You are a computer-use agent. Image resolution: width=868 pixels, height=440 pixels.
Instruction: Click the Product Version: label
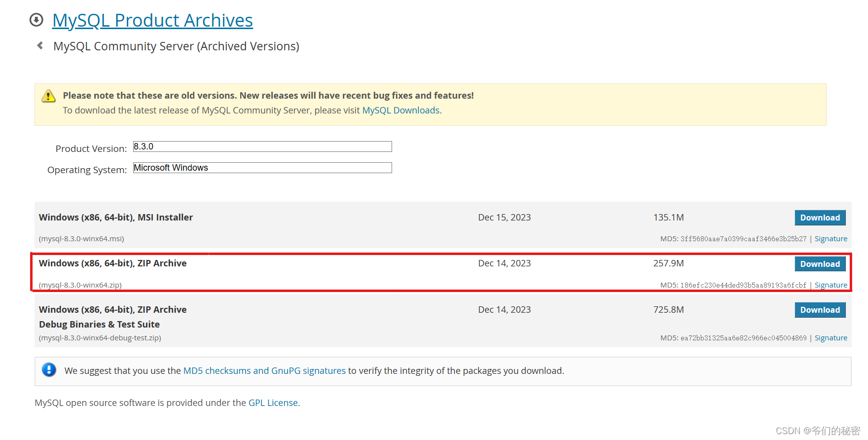pos(91,148)
